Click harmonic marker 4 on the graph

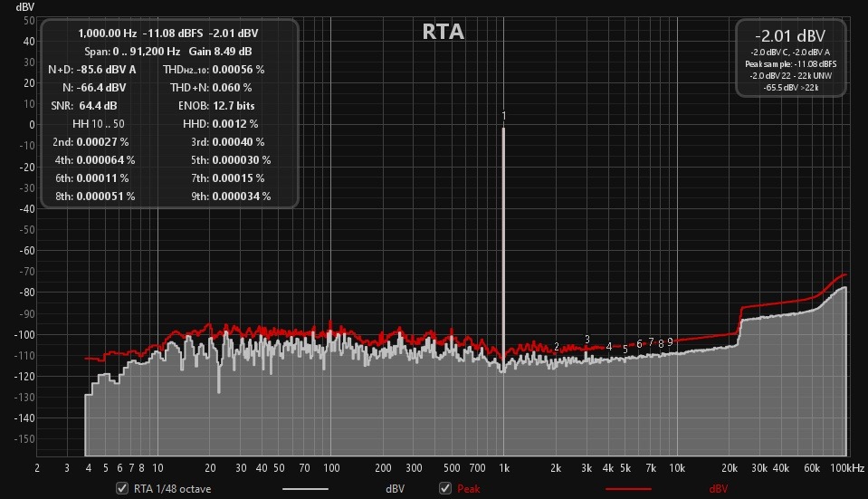[609, 347]
